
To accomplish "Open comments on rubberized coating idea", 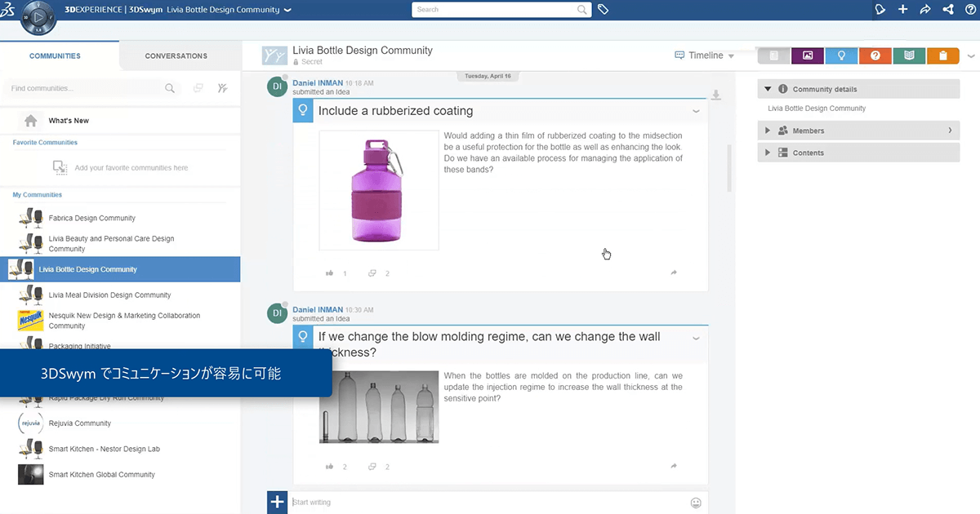I will [x=372, y=273].
